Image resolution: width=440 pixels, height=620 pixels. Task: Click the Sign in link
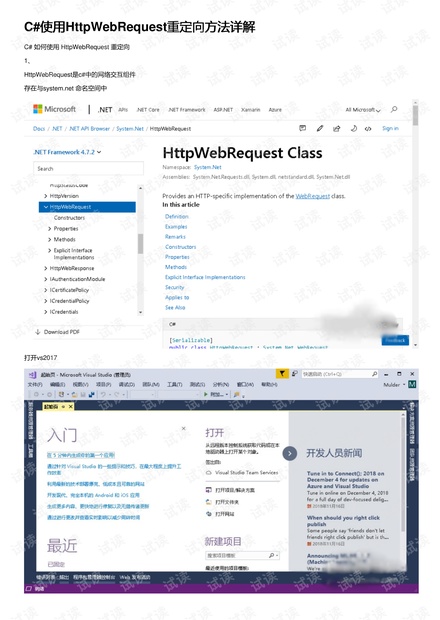pyautogui.click(x=390, y=128)
